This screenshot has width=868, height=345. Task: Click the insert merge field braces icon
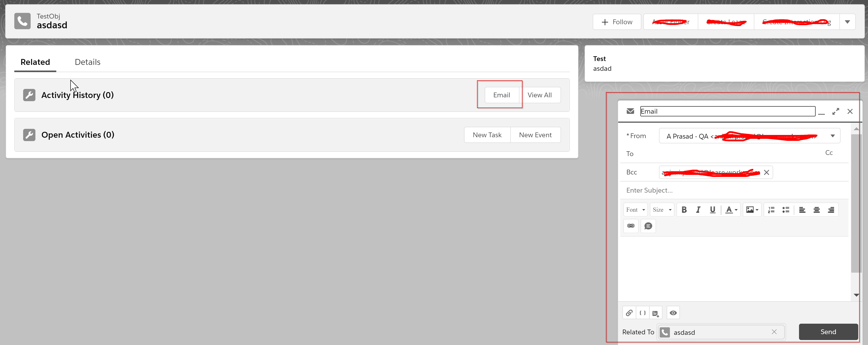point(642,313)
